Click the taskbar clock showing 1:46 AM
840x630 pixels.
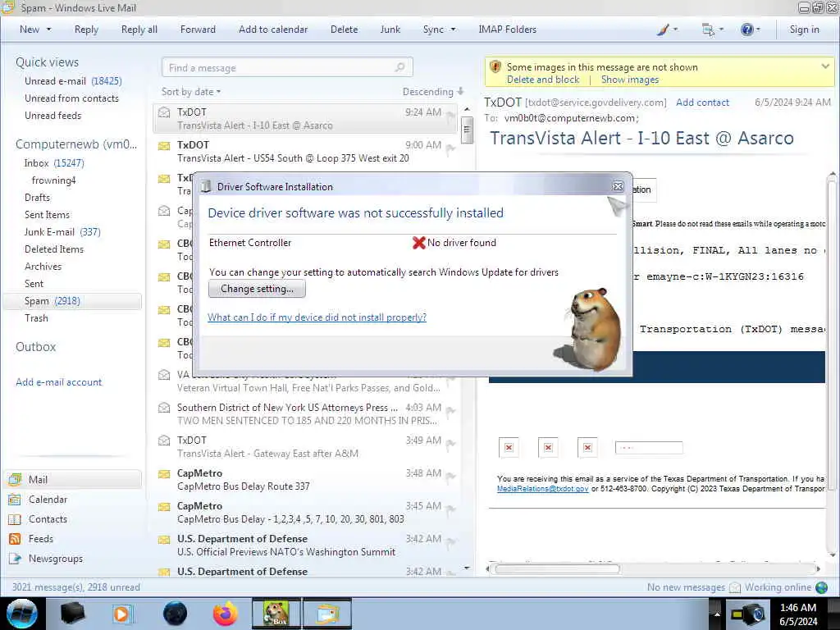click(798, 614)
